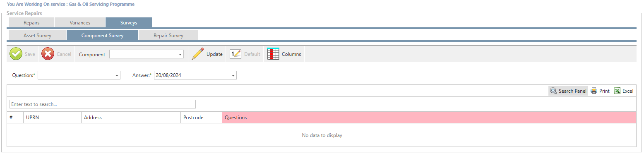Image resolution: width=644 pixels, height=154 pixels.
Task: Open the Repair Survey sub-tab
Action: pyautogui.click(x=168, y=36)
